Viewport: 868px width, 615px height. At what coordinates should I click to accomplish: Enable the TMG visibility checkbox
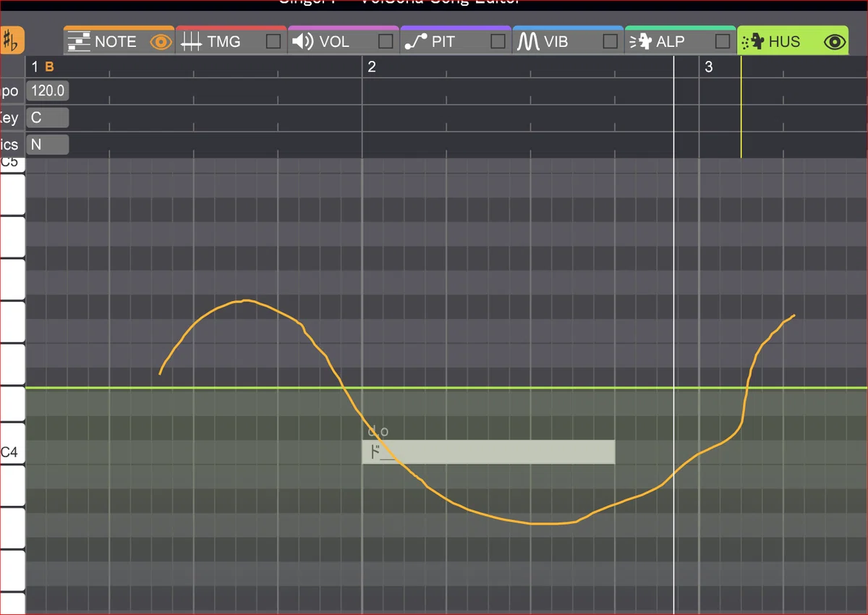click(273, 41)
